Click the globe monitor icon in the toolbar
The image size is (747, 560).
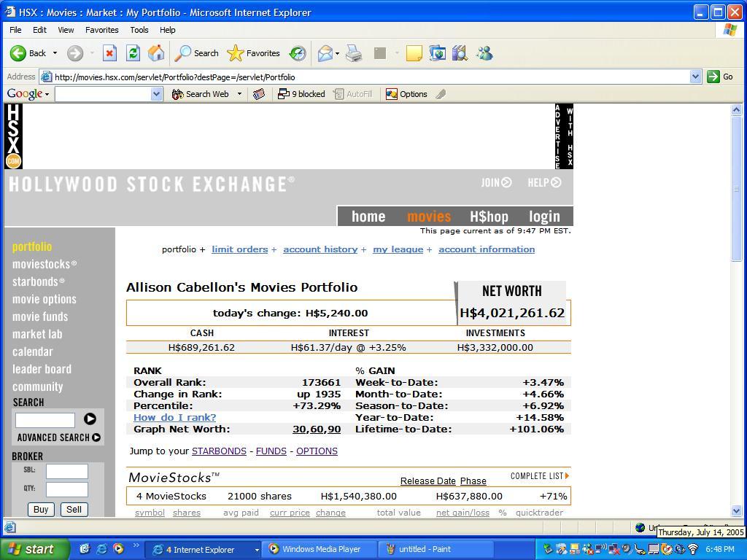pyautogui.click(x=438, y=53)
